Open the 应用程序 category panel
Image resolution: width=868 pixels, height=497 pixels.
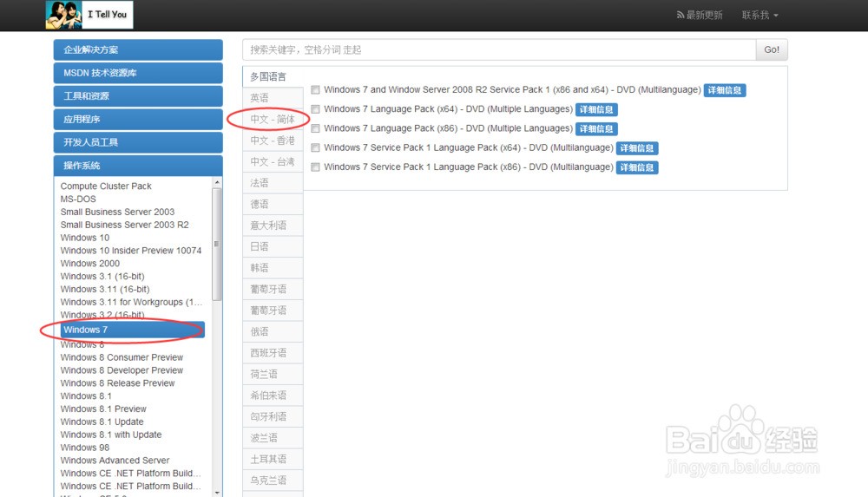(138, 119)
